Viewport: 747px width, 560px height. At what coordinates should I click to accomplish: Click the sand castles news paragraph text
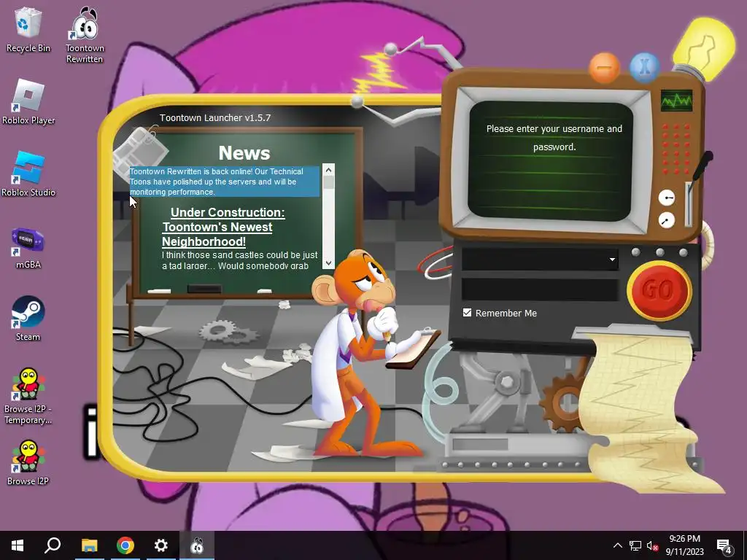239,260
